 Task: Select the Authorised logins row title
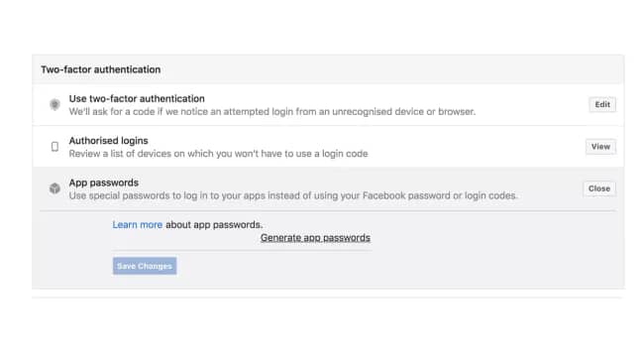(x=108, y=141)
